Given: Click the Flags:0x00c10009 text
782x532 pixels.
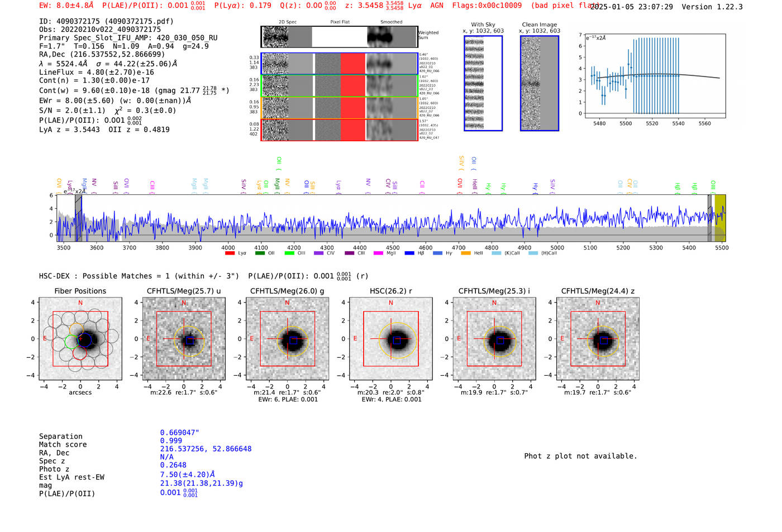Looking at the screenshot, I should tap(487, 6).
